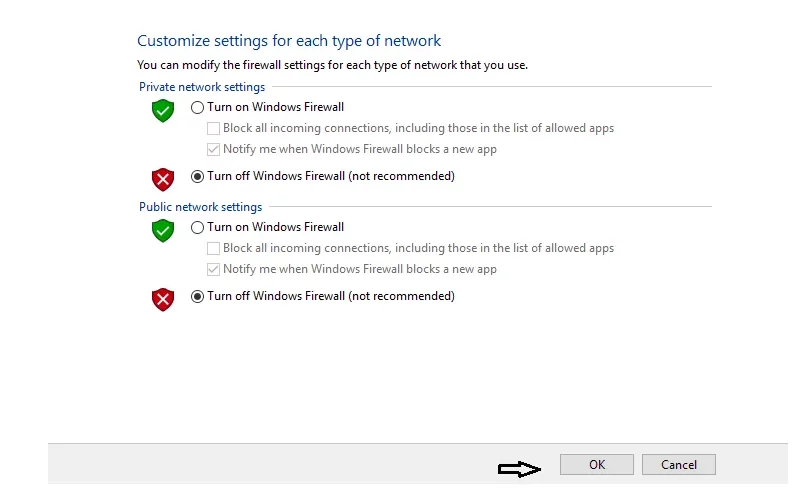This screenshot has width=800, height=500.
Task: Click the black arrow pointing to OK
Action: coord(519,469)
